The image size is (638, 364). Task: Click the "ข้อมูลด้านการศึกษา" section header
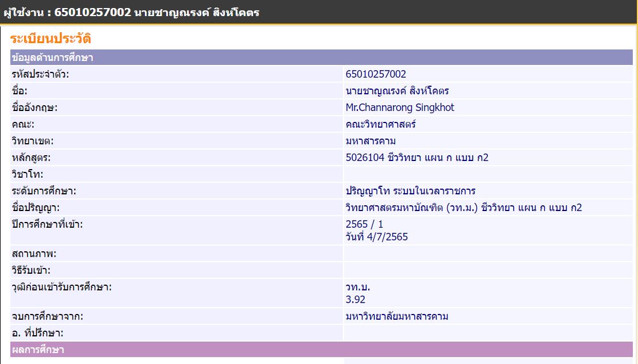pyautogui.click(x=52, y=58)
